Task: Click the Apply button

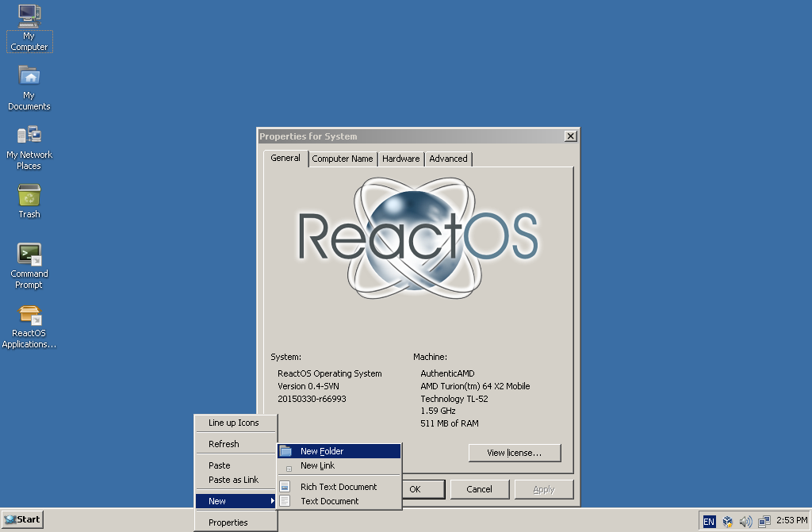Action: [x=544, y=489]
